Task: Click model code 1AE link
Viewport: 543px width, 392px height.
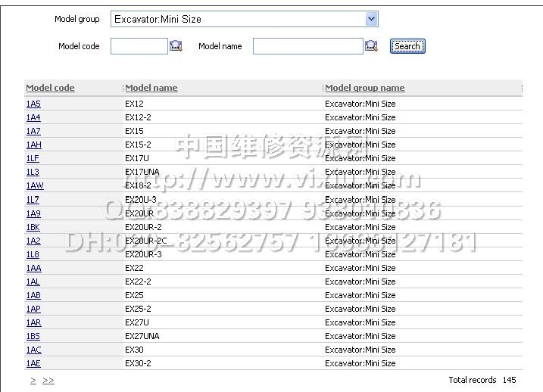Action: pyautogui.click(x=33, y=363)
